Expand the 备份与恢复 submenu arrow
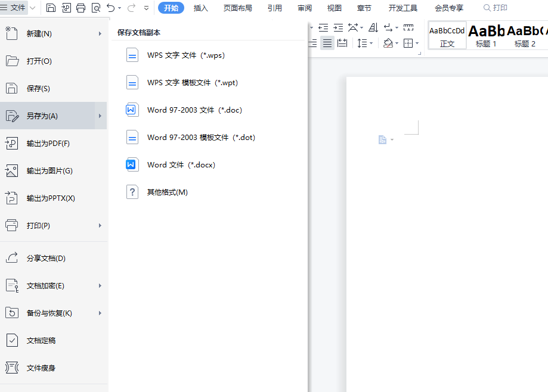548x392 pixels. [x=100, y=313]
